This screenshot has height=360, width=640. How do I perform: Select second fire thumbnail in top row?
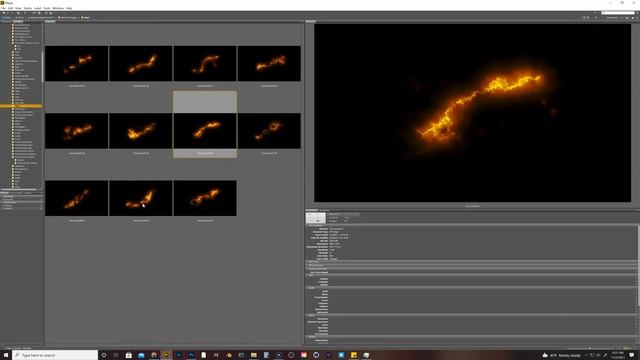click(x=141, y=63)
